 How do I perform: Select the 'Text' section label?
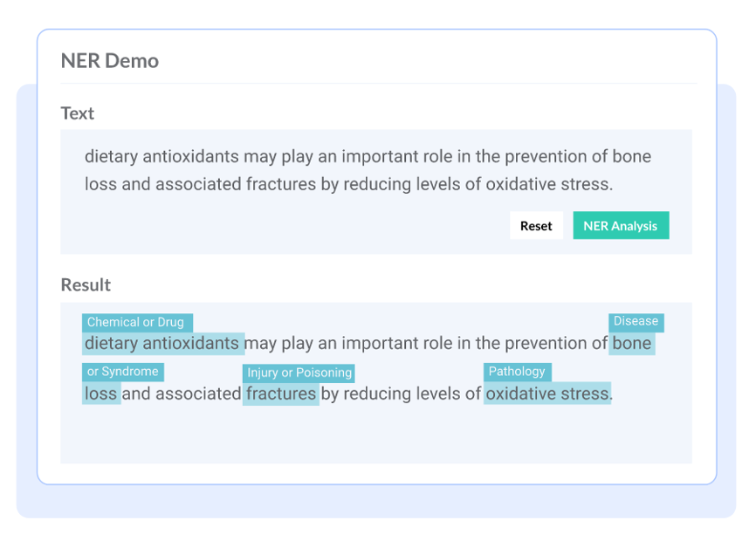click(x=78, y=113)
